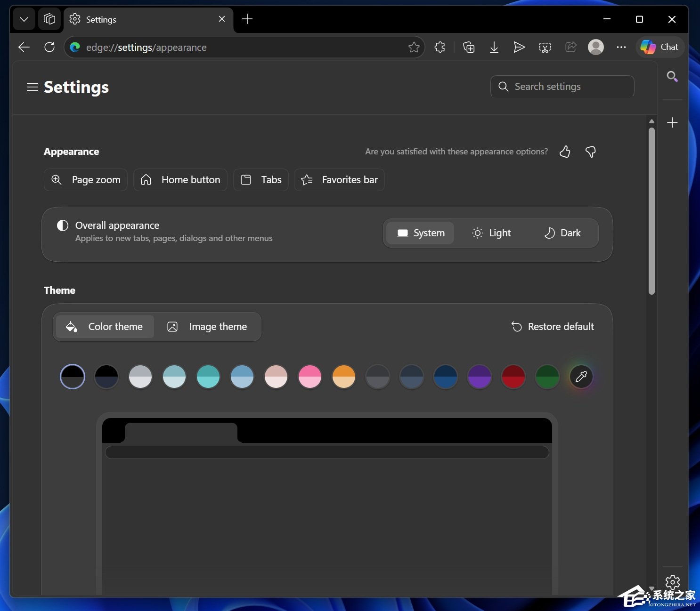Open the Copilot Chat button

(660, 47)
